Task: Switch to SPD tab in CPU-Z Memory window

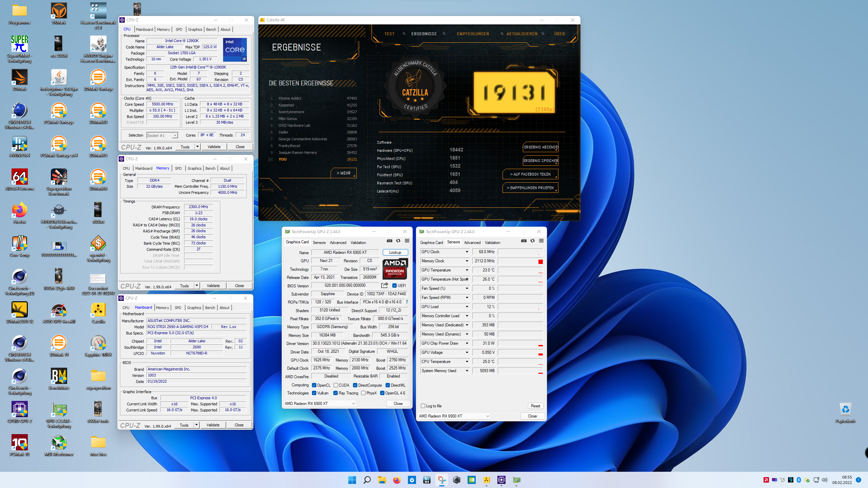Action: point(178,168)
